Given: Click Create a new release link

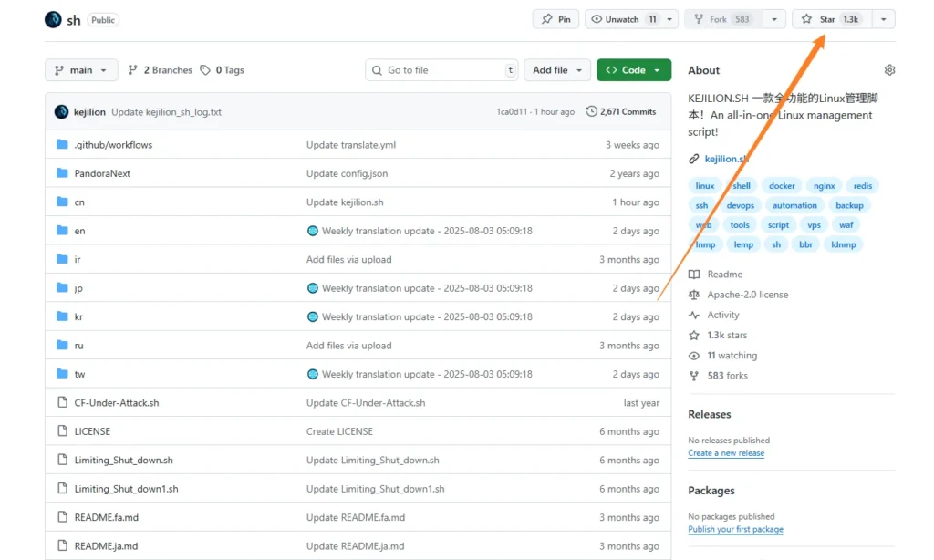Looking at the screenshot, I should [x=726, y=452].
